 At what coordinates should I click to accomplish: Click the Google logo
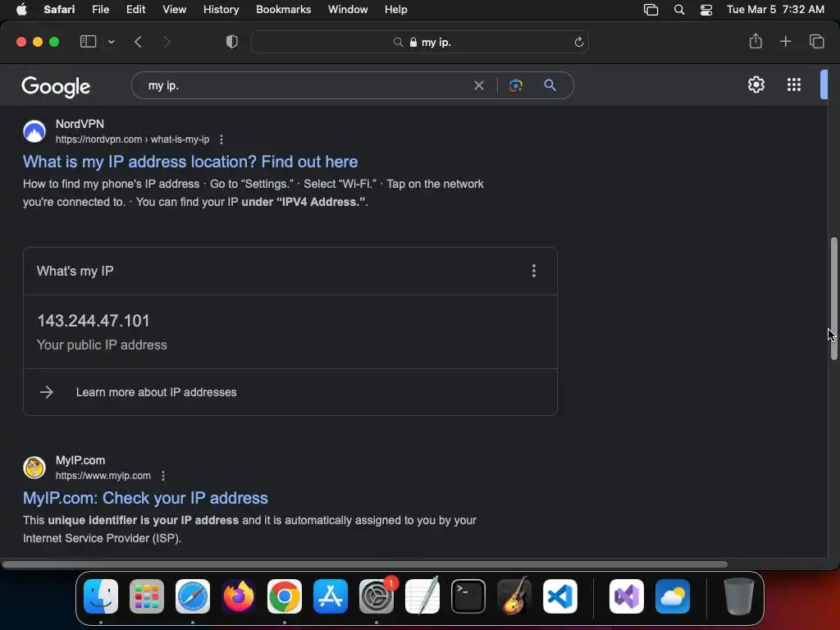tap(56, 86)
